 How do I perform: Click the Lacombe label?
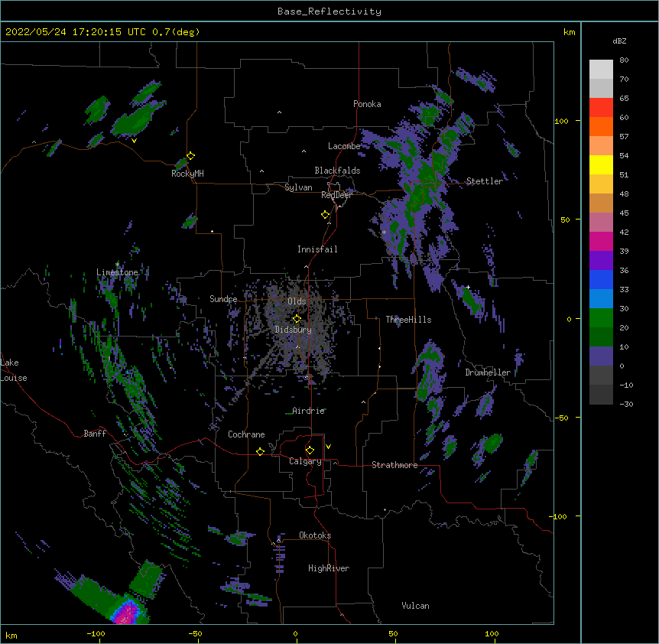(344, 146)
